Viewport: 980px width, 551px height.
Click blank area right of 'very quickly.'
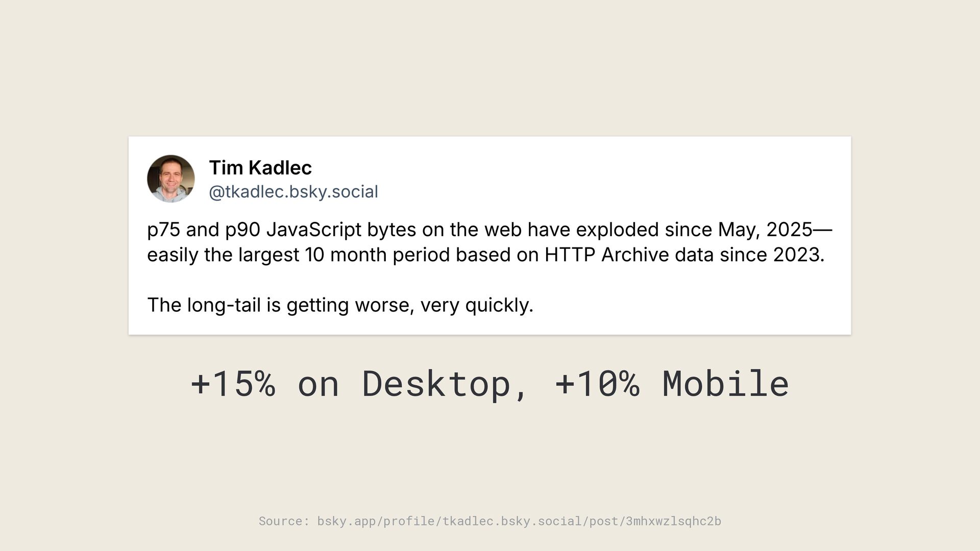(689, 305)
